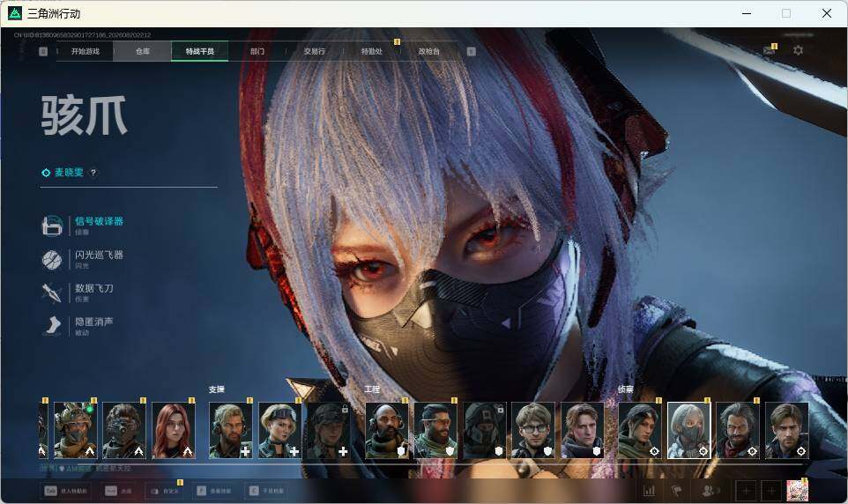Select the bald bearded engineer operator portrait
This screenshot has height=504, width=848.
[387, 431]
